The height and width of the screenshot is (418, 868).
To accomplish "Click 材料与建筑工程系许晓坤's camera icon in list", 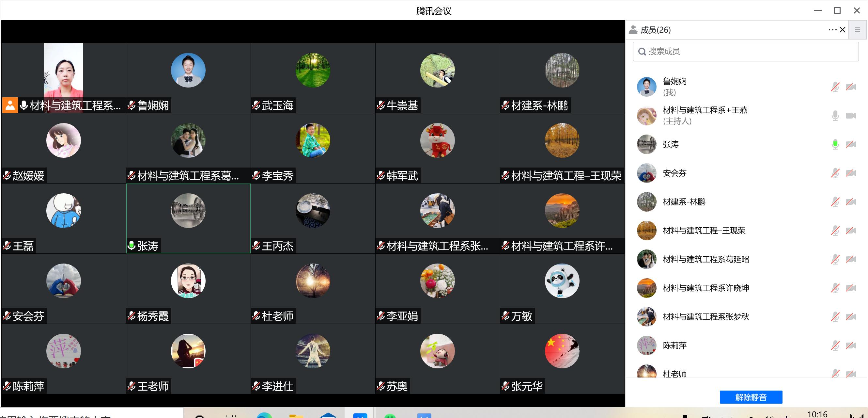I will pyautogui.click(x=851, y=288).
